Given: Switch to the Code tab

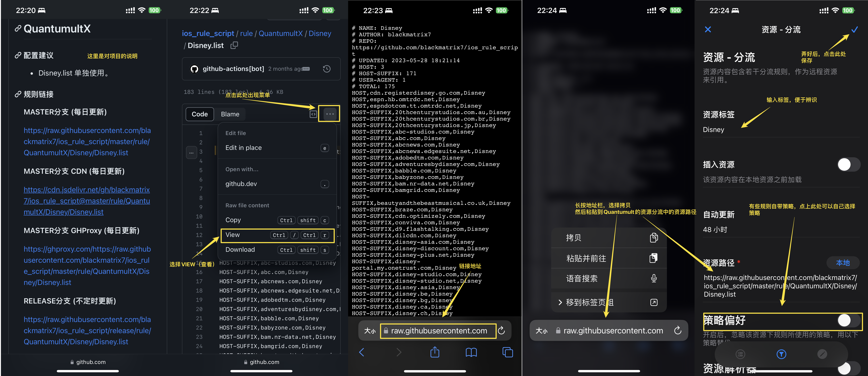Looking at the screenshot, I should coord(200,114).
